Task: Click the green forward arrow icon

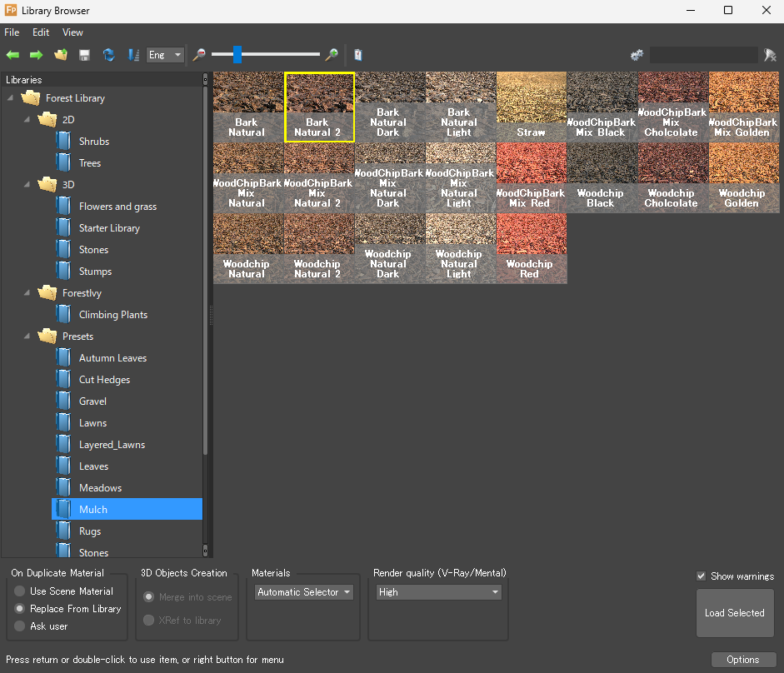Action: coord(37,55)
